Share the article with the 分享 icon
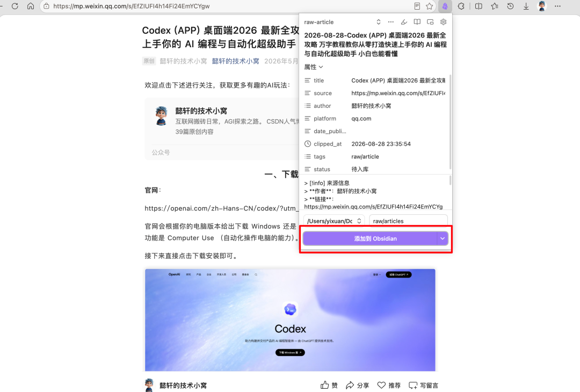Viewport: 580px width, 392px height. [x=357, y=386]
